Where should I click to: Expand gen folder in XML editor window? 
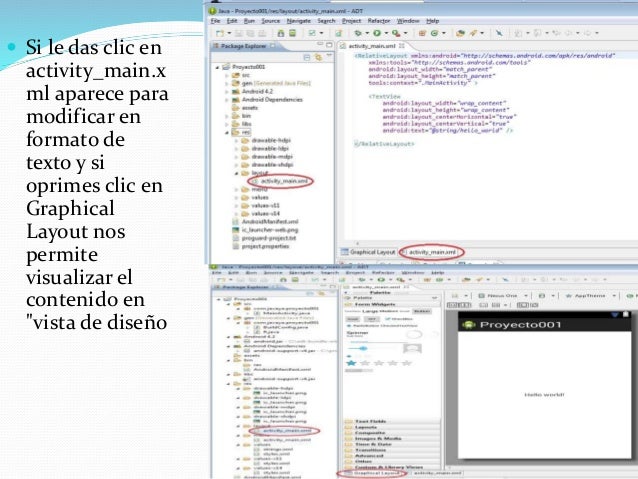click(x=227, y=83)
